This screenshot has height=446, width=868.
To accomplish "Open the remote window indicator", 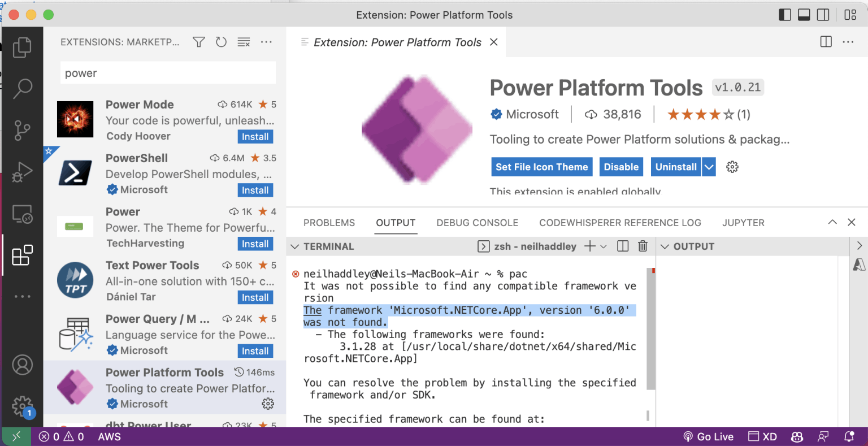I will [x=16, y=436].
